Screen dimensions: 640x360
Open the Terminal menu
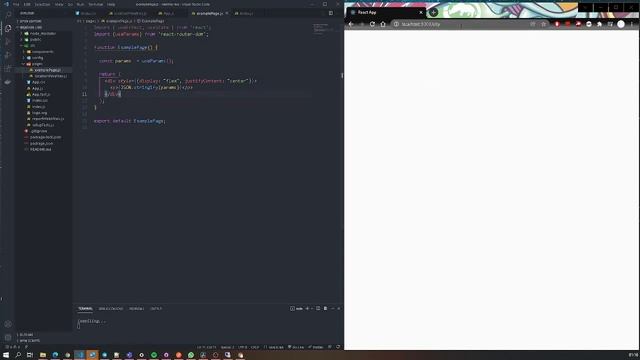tap(96, 4)
